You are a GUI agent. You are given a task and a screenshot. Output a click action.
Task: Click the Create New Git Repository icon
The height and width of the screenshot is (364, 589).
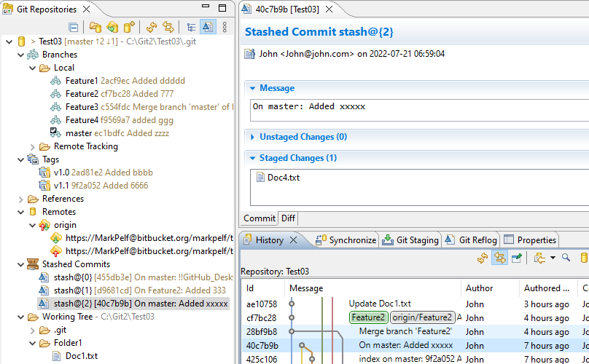130,27
